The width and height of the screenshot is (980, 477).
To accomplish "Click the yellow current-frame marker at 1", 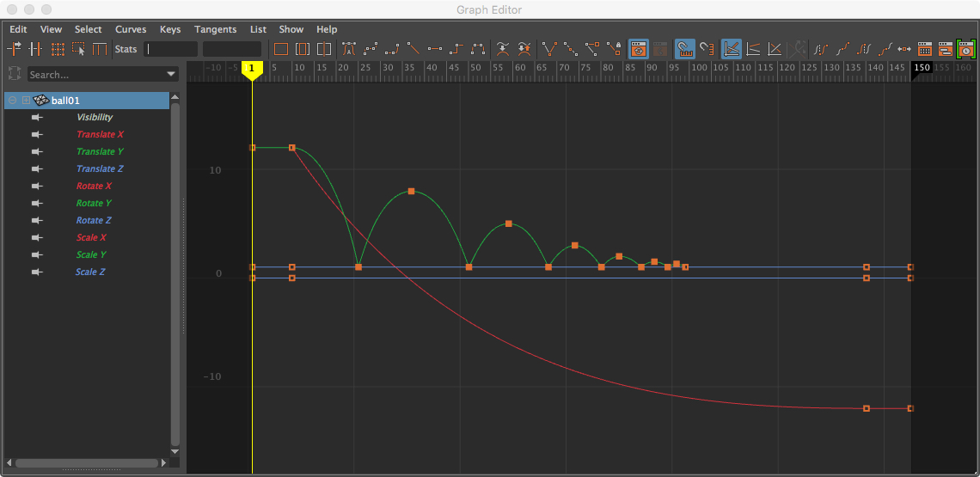I will point(252,69).
